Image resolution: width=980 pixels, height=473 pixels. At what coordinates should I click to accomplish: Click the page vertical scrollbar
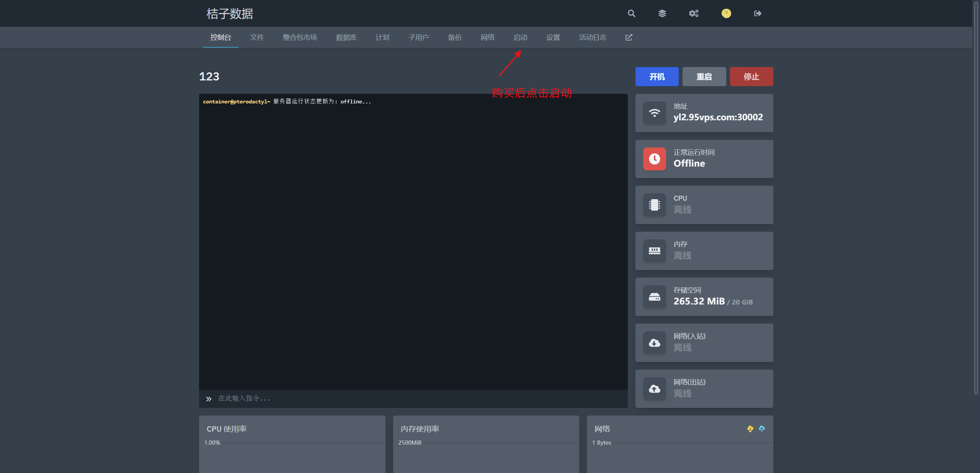point(976,197)
